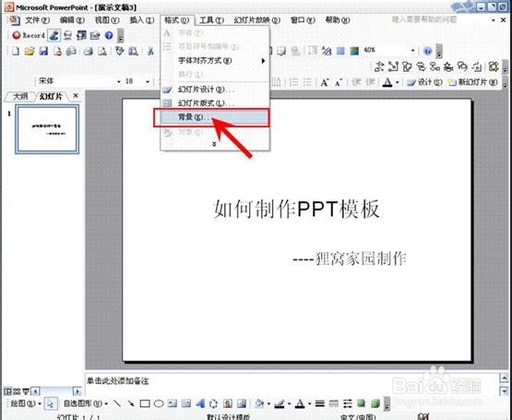Open the 编辑 Edit menu

coord(72,20)
